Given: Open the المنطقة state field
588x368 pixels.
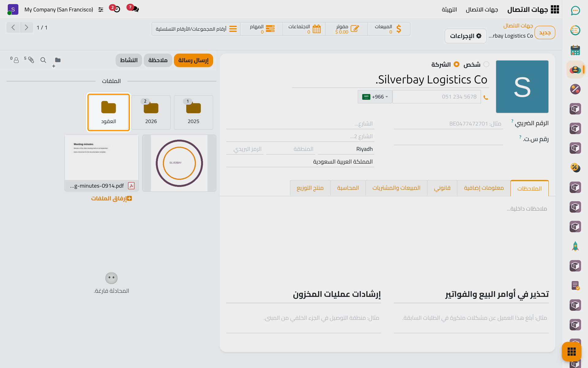Looking at the screenshot, I should coord(290,149).
